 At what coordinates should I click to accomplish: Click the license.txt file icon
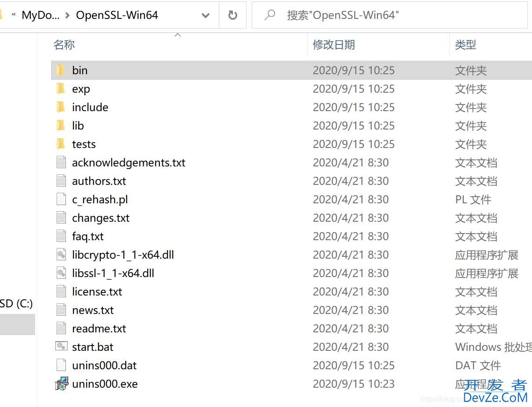point(62,292)
